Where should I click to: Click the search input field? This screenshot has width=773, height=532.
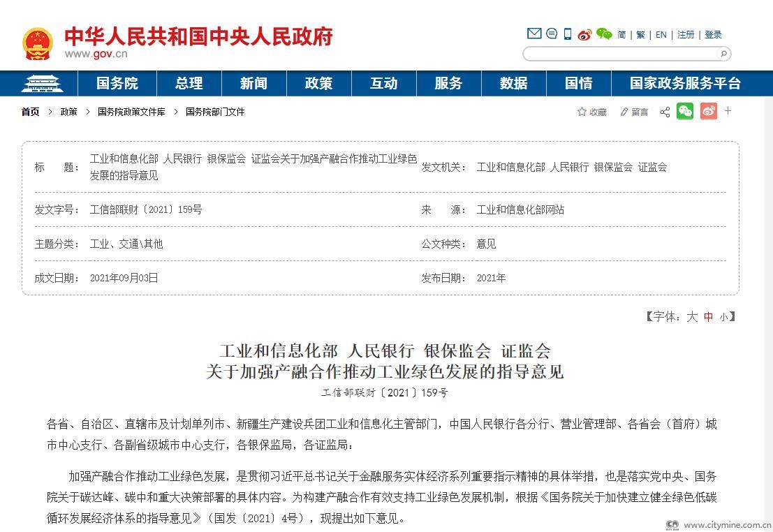(x=620, y=54)
